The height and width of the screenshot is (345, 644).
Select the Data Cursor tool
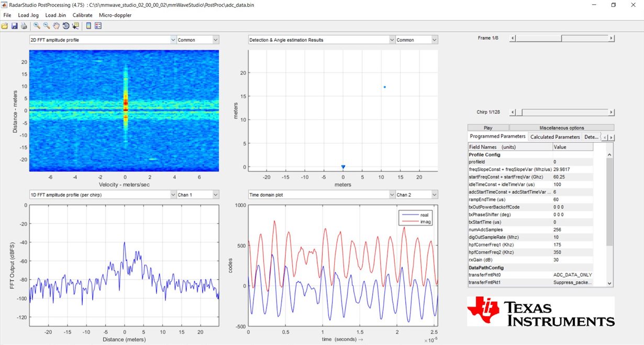[x=75, y=25]
